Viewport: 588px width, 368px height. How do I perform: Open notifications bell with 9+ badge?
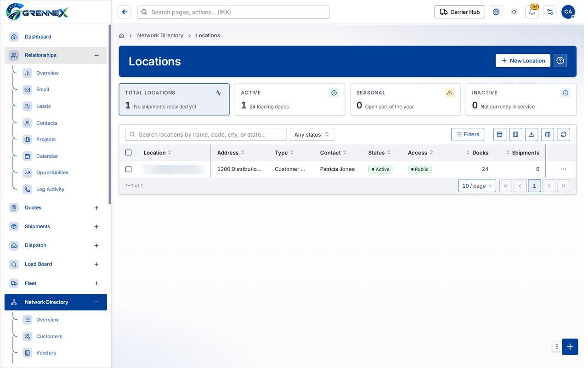532,12
